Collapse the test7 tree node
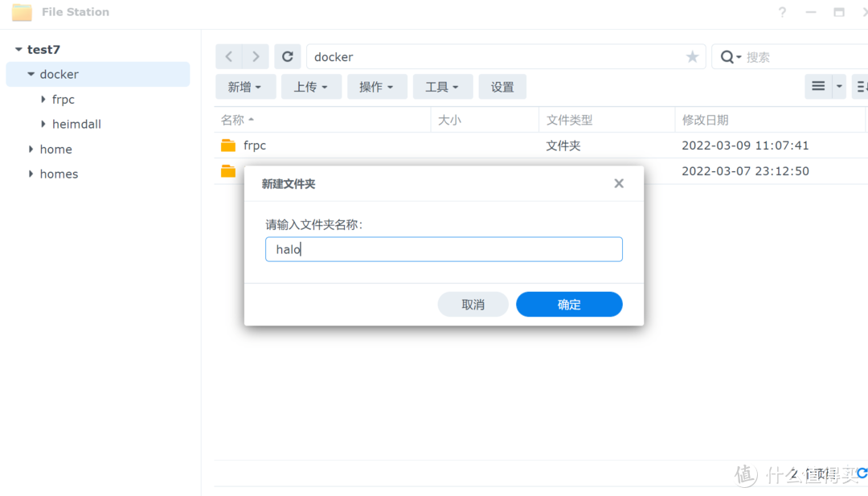The width and height of the screenshot is (868, 496). 18,49
